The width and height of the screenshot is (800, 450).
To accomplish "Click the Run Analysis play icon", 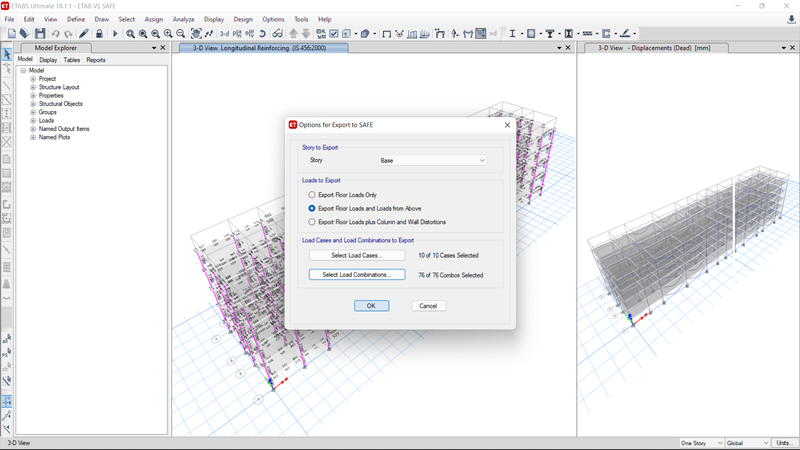I will (x=115, y=34).
